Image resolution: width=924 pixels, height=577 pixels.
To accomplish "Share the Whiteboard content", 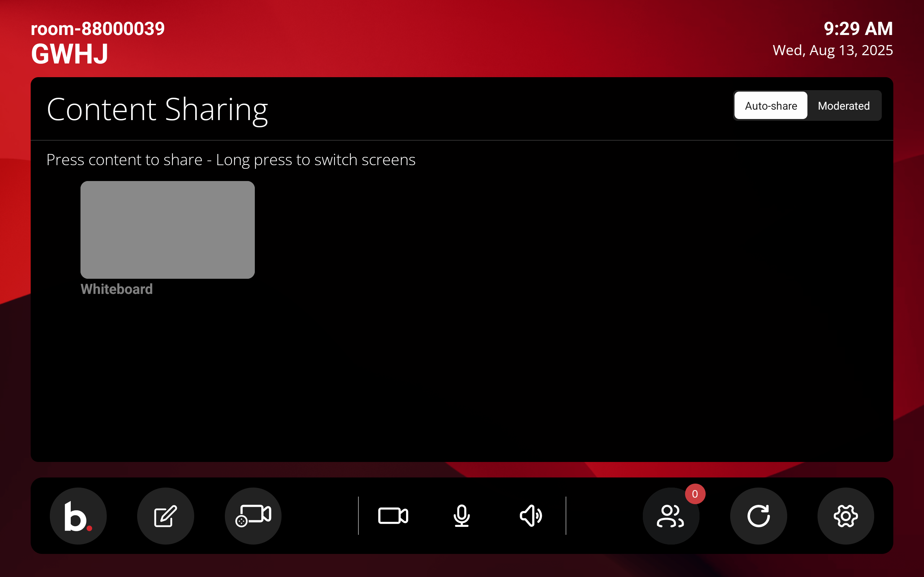I will [x=167, y=230].
